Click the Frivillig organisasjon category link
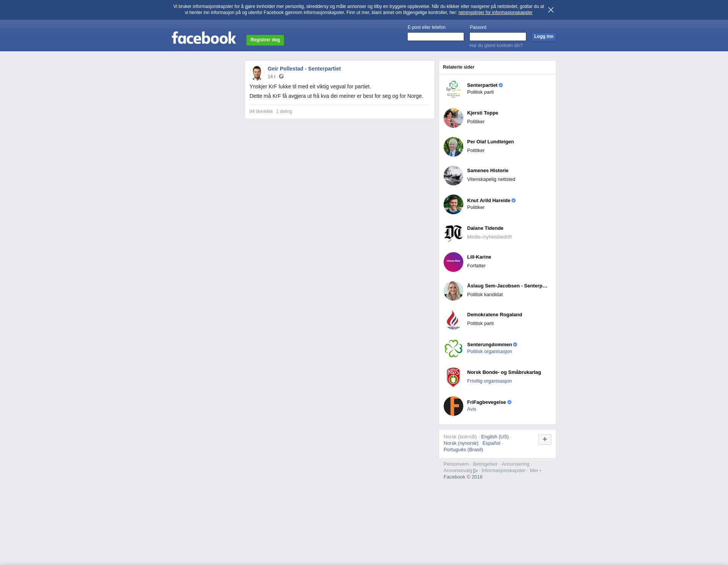The image size is (728, 565). click(x=490, y=381)
